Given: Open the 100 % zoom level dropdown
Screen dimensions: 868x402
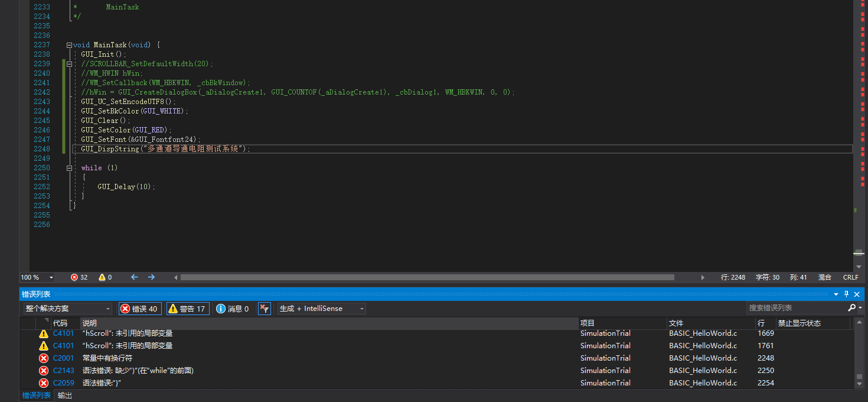Looking at the screenshot, I should tap(37, 277).
